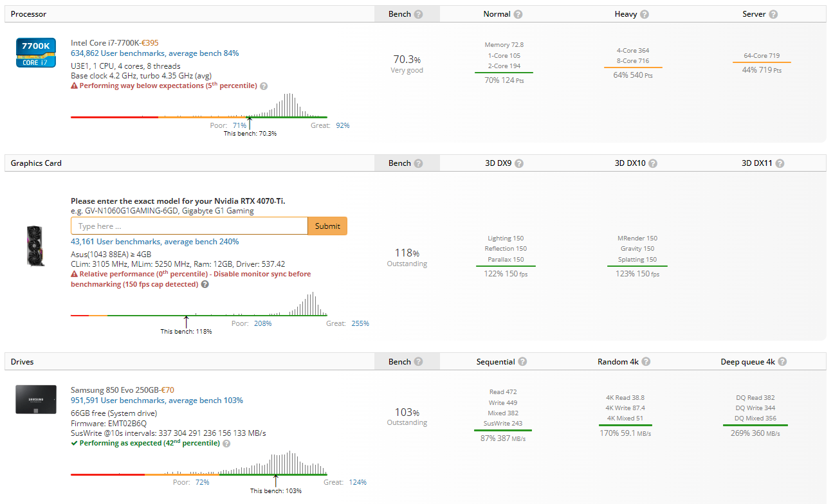Click the Random 4k help icon
833x504 pixels.
click(x=646, y=362)
